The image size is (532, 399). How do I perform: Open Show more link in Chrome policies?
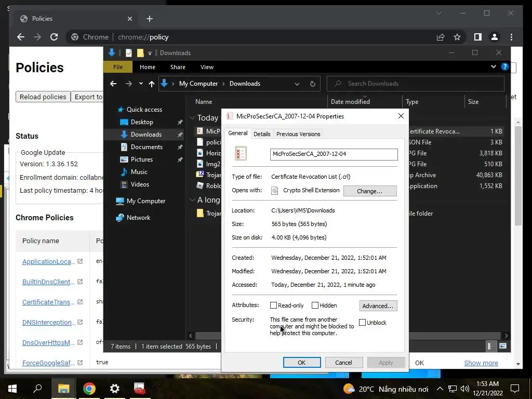click(481, 363)
